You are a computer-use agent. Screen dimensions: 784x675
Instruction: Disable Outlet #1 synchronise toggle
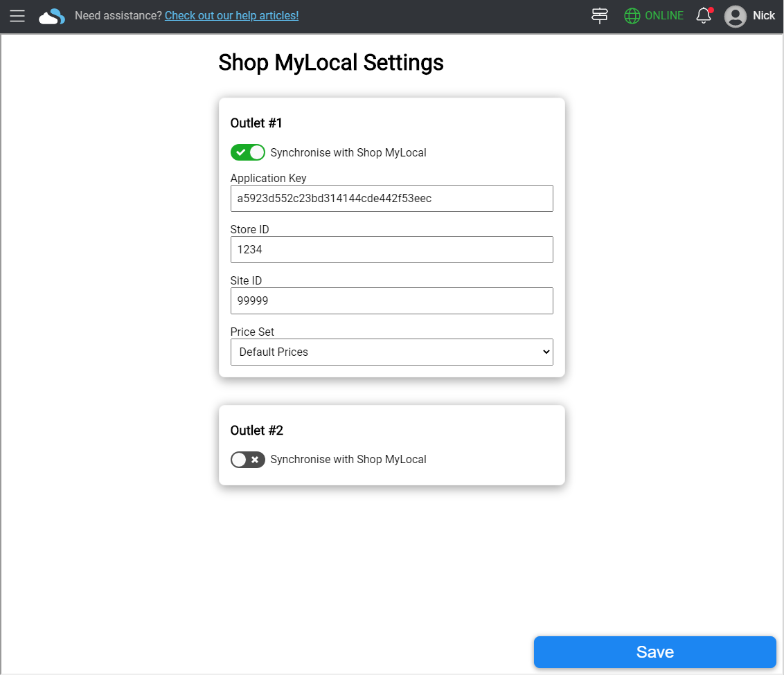(247, 152)
